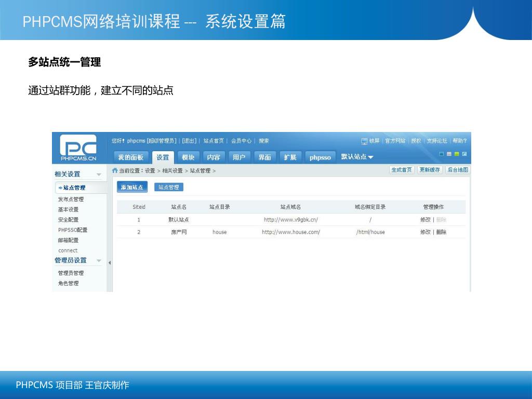
Task: Open the 官方网站 link
Action: coord(395,141)
